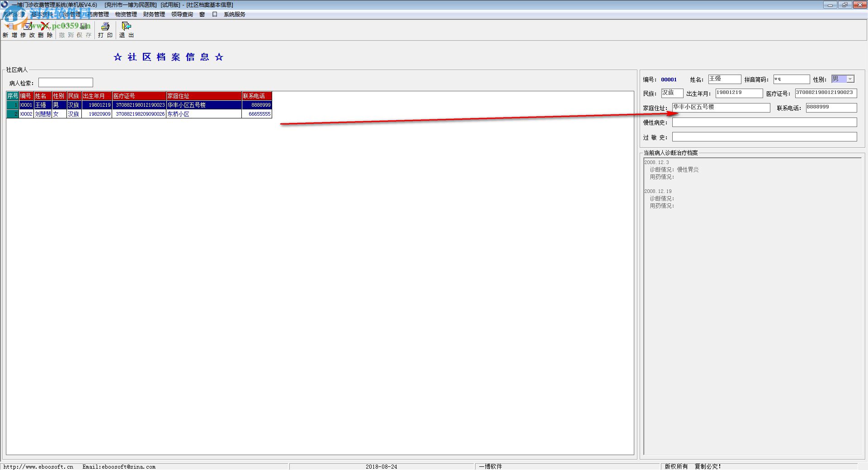Click address cell 华丰小区五号楼 in table
This screenshot has width=868, height=470.
coord(204,105)
